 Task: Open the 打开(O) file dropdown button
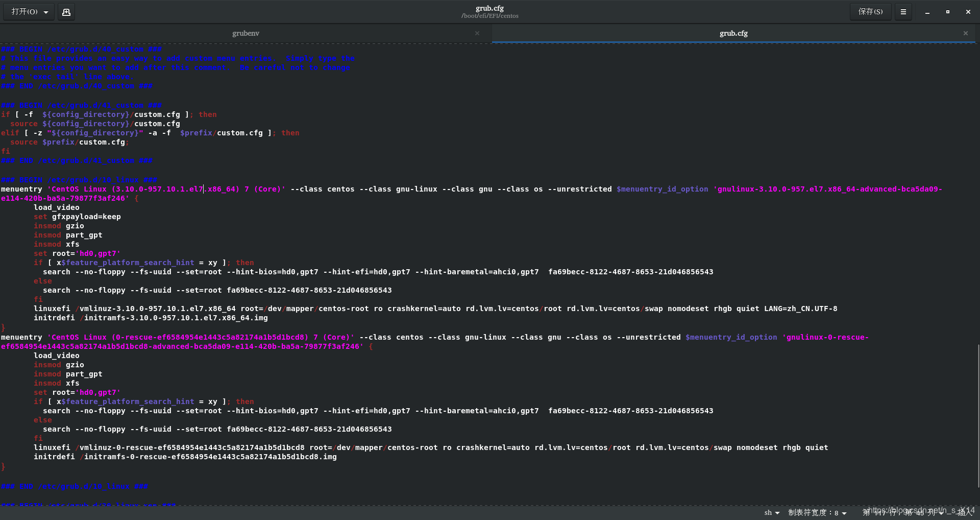click(x=29, y=12)
